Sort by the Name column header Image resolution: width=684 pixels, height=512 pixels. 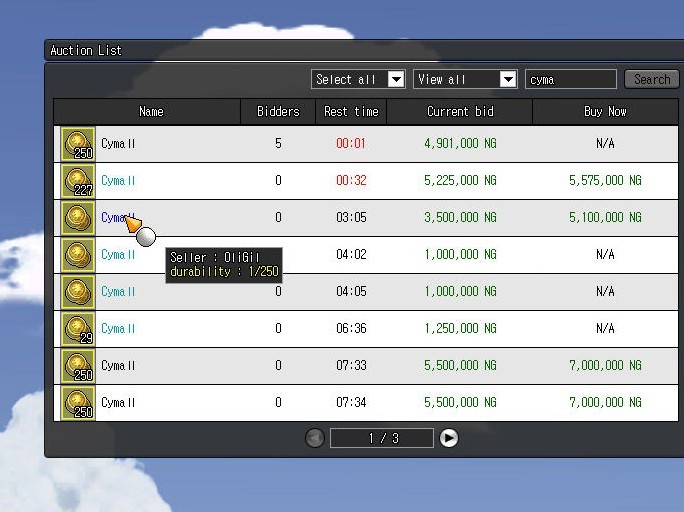coord(150,112)
